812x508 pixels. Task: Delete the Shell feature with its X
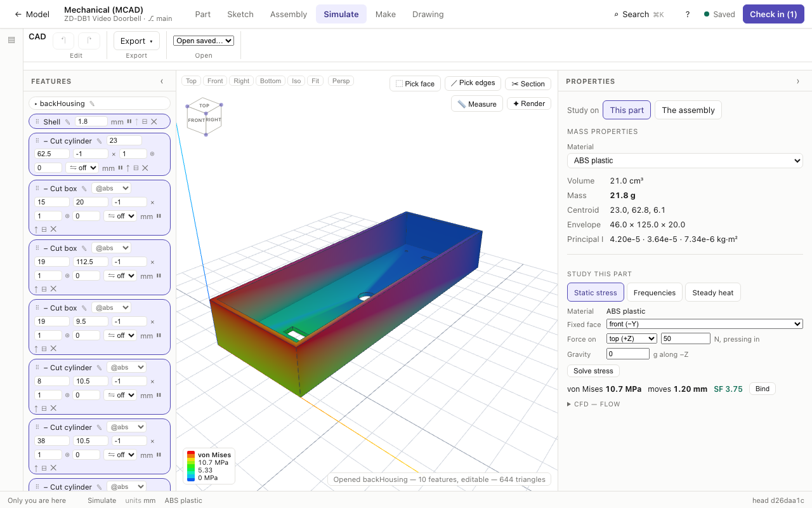click(154, 122)
